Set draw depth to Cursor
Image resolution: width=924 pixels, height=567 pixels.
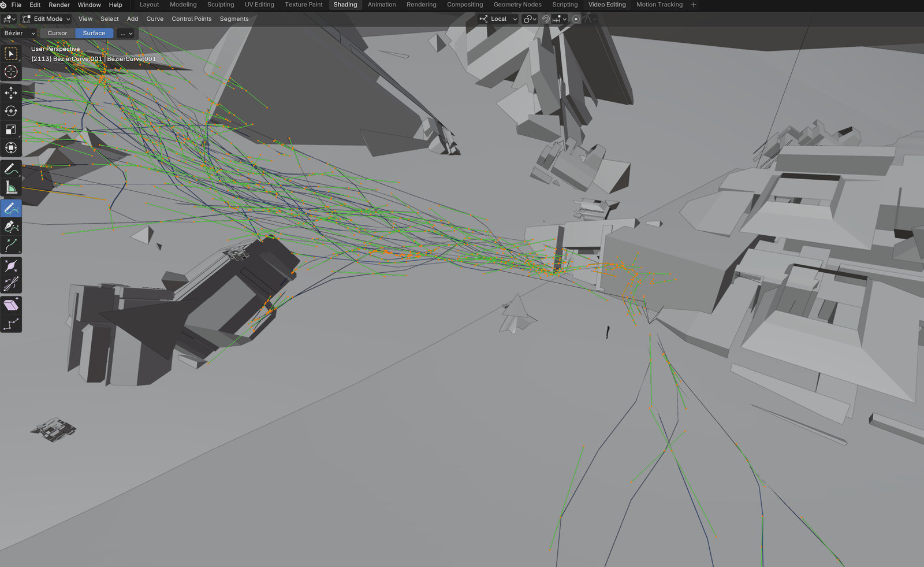coord(57,33)
